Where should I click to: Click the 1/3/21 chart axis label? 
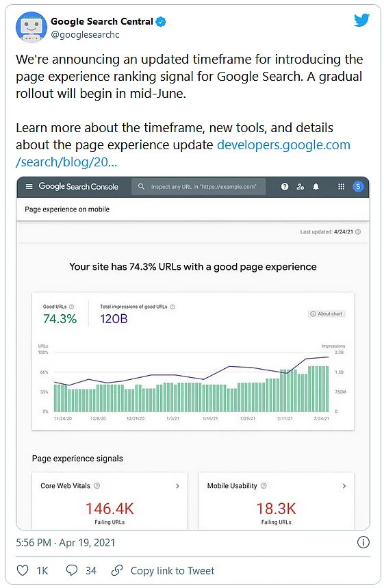[x=173, y=418]
